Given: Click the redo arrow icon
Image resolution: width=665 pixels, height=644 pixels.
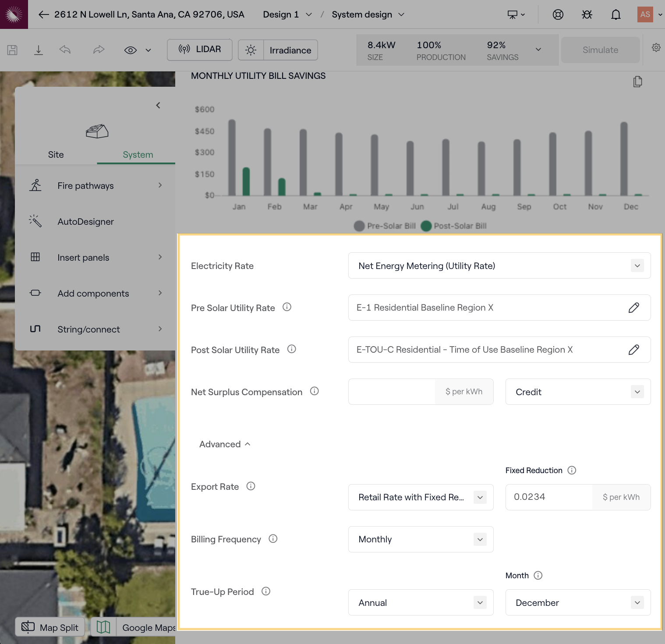Looking at the screenshot, I should tap(99, 50).
